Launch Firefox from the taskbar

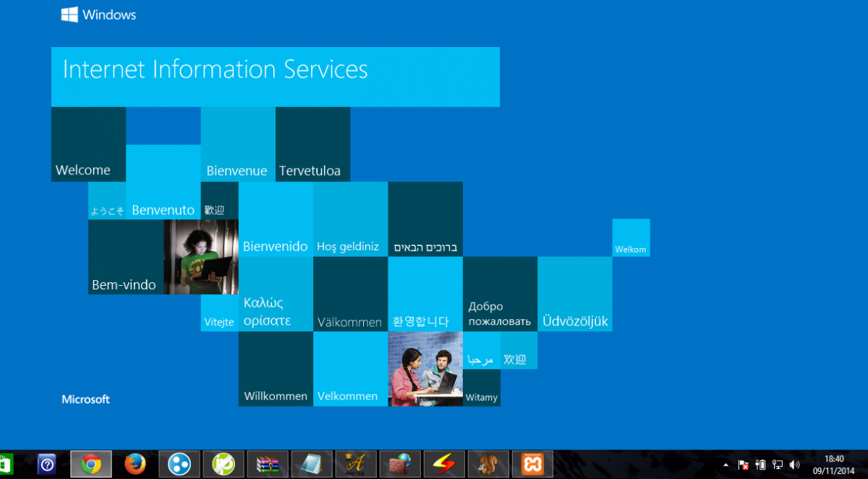pyautogui.click(x=135, y=464)
